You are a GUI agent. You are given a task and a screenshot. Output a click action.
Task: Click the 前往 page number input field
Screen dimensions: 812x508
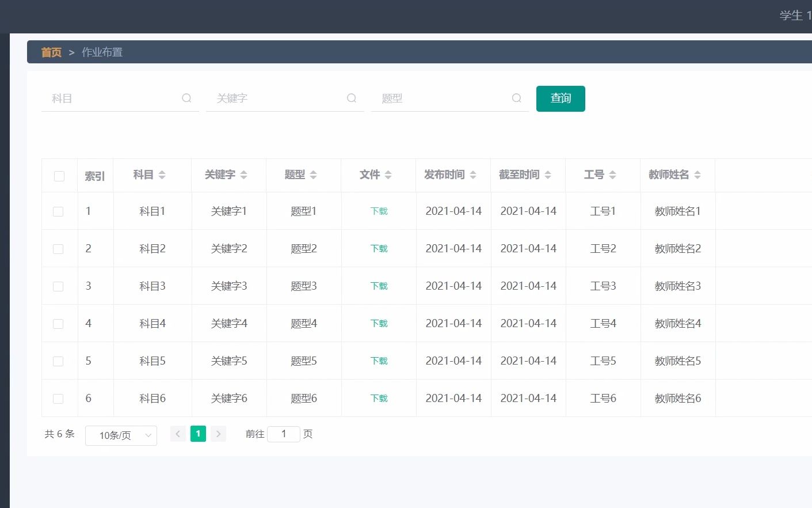point(284,434)
